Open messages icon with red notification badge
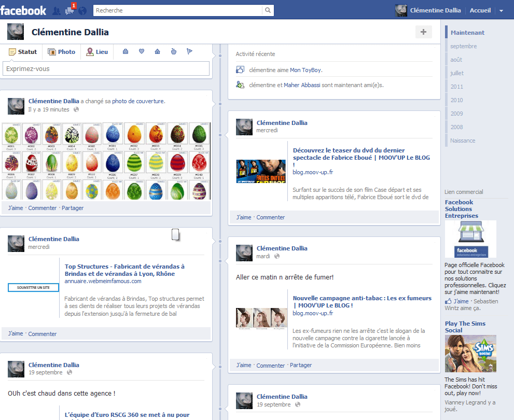514x420 pixels. coord(70,10)
